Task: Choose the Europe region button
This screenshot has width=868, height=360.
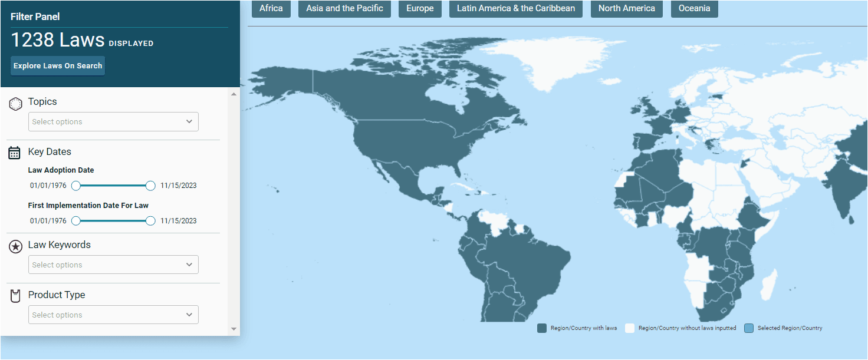Action: click(x=420, y=9)
